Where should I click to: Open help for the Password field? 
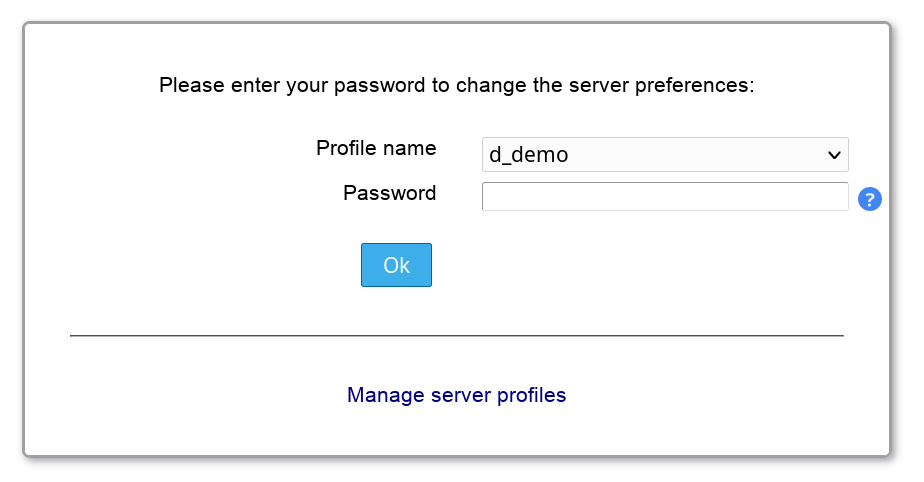coord(870,199)
